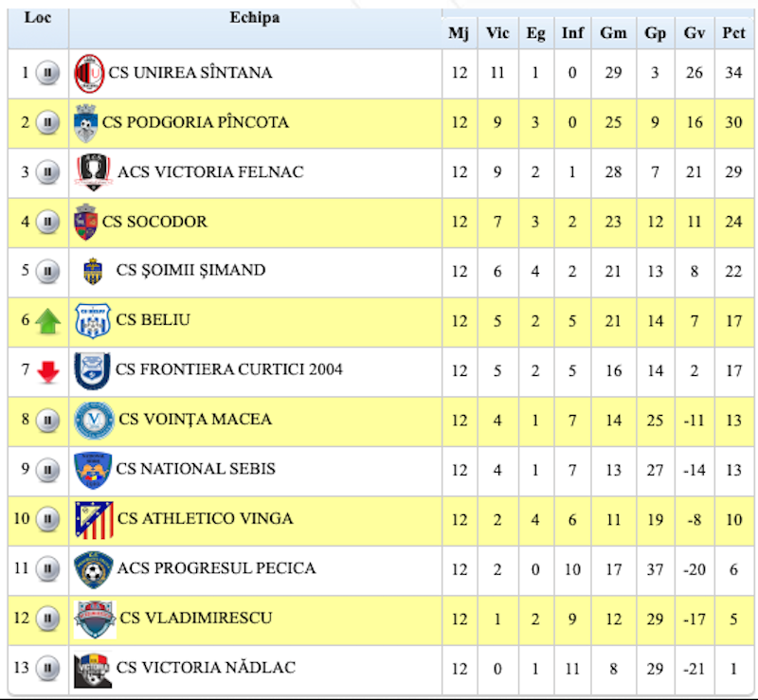Click the CS Socodor shield crest
This screenshot has height=700, width=758.
point(86,222)
